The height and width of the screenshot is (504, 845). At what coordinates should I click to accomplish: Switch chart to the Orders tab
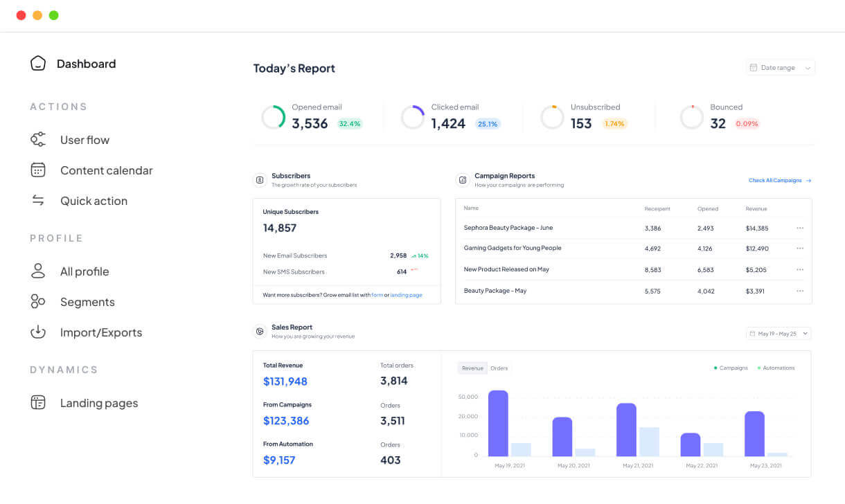pyautogui.click(x=499, y=368)
